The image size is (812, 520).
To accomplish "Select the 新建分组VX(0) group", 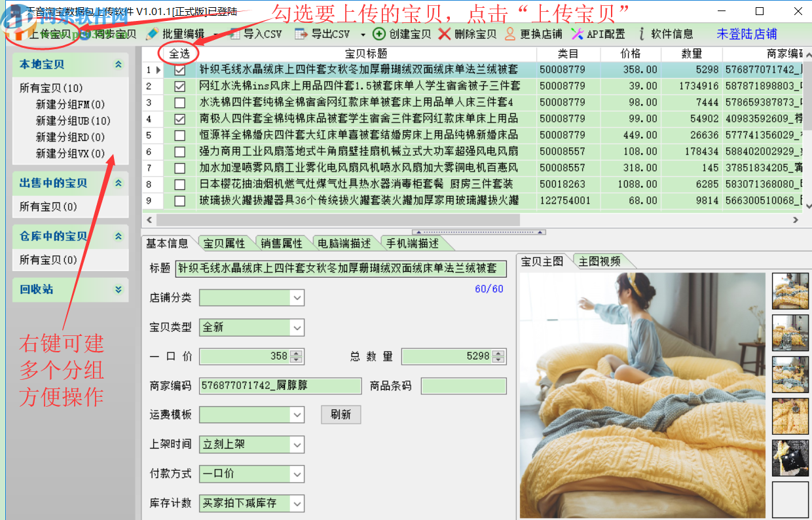I will pyautogui.click(x=71, y=153).
